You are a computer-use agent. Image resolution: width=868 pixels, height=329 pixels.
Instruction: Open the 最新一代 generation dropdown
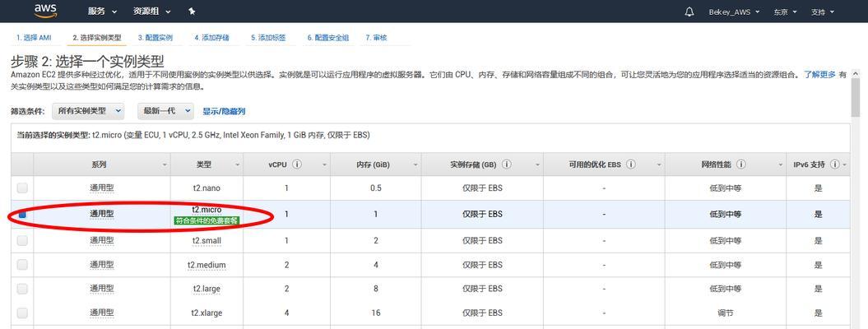tap(165, 110)
